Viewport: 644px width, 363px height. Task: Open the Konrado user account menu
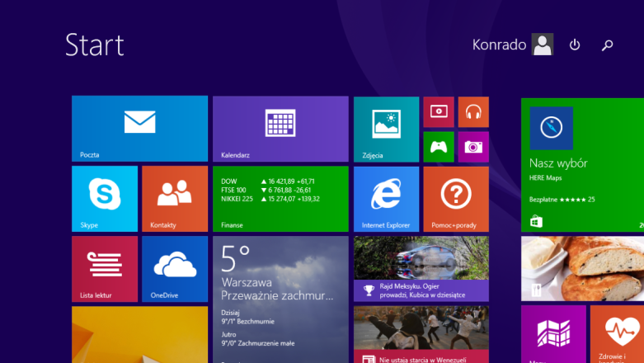click(x=512, y=45)
